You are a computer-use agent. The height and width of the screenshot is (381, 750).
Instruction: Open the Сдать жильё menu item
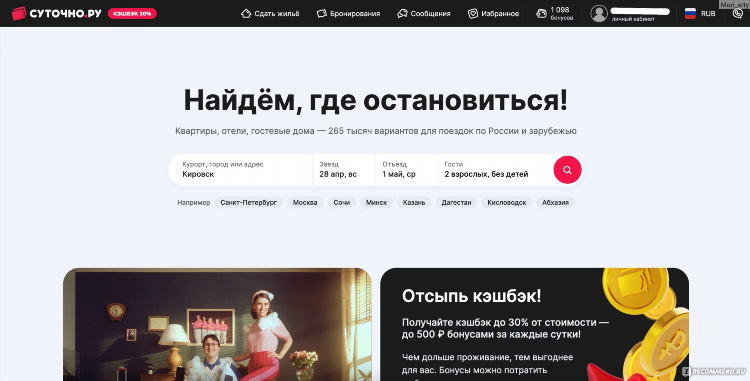click(x=270, y=13)
